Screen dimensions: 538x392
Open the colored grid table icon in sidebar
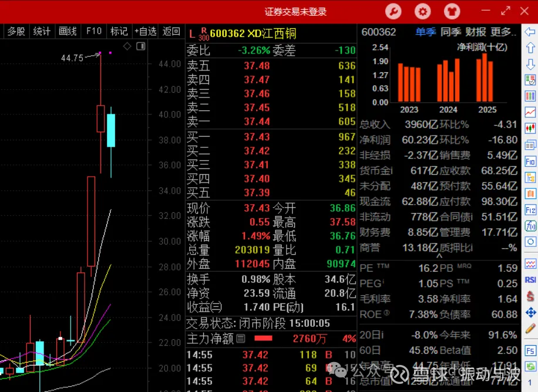pos(530,96)
